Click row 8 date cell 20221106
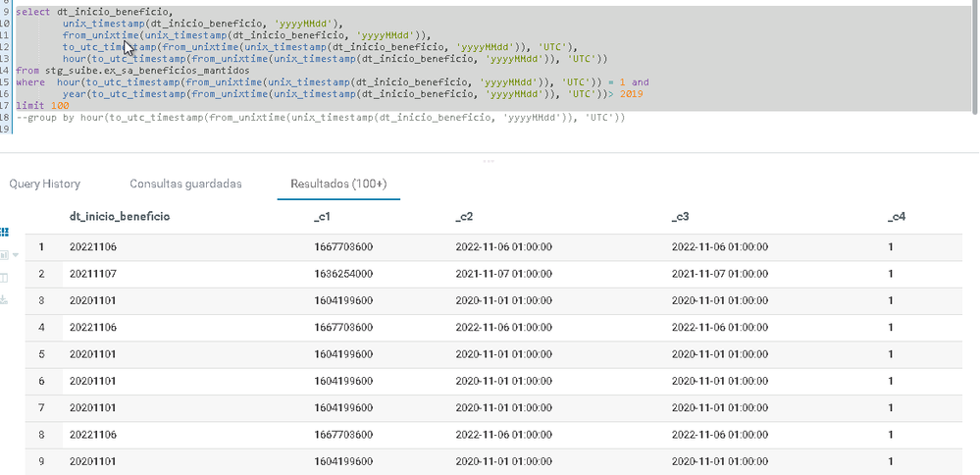Screen dimensions: 980x475 (x=93, y=435)
